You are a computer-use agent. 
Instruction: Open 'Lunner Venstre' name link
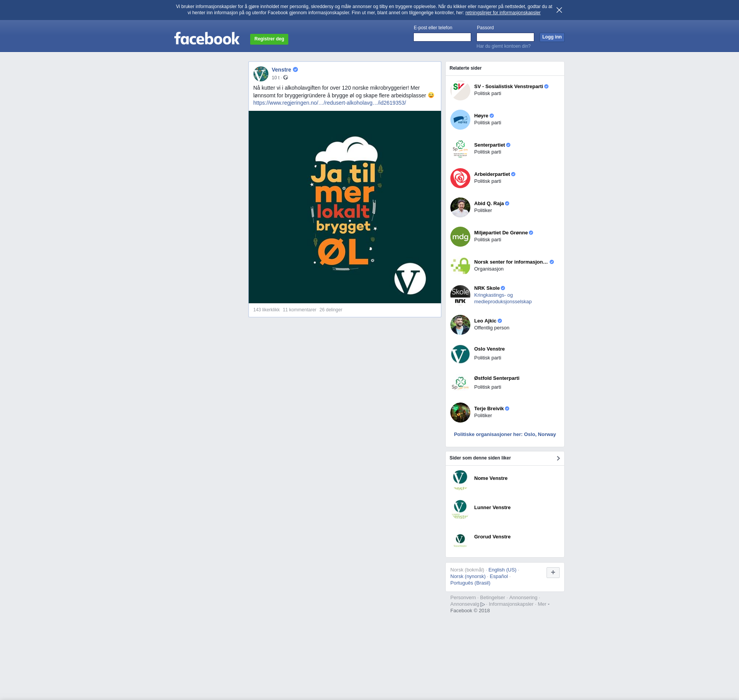click(x=492, y=508)
